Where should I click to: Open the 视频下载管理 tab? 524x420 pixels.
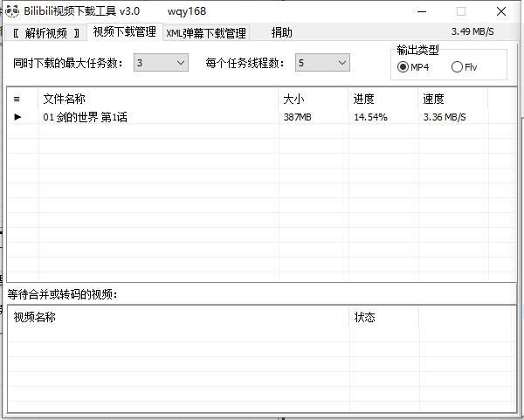(x=124, y=32)
